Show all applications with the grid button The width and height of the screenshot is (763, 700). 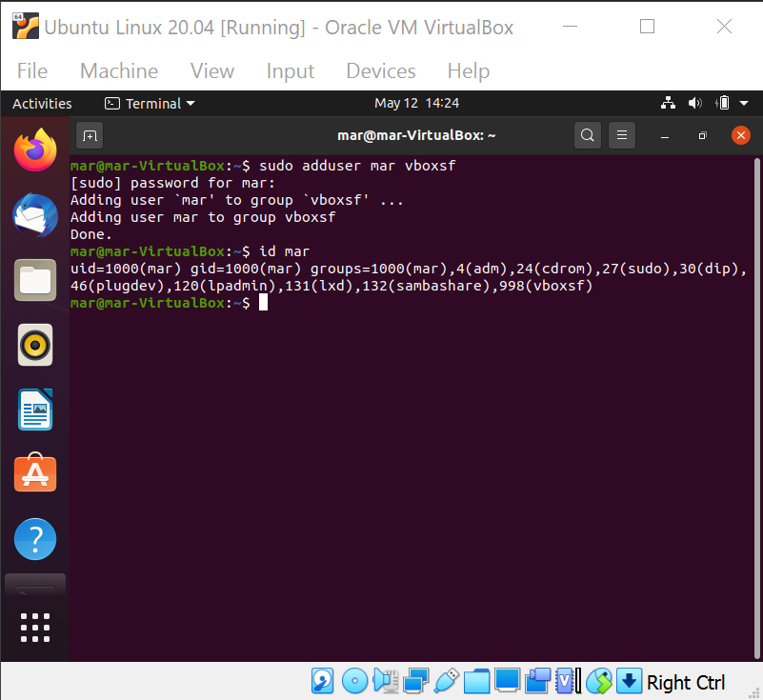[x=35, y=627]
